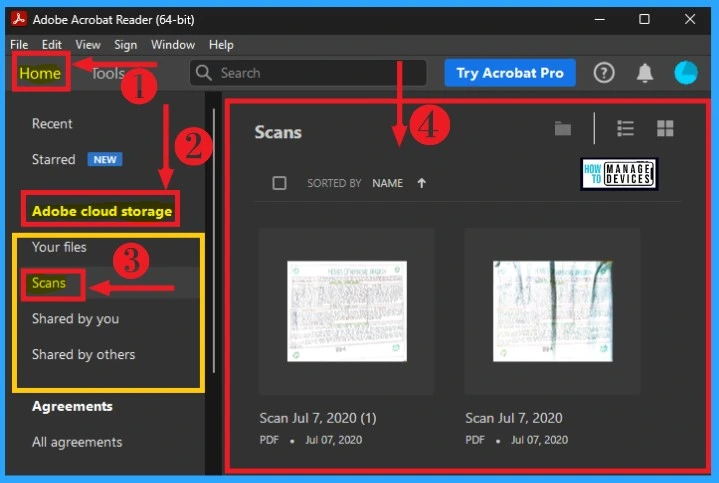
Task: Change sort field from NAME
Action: [387, 183]
